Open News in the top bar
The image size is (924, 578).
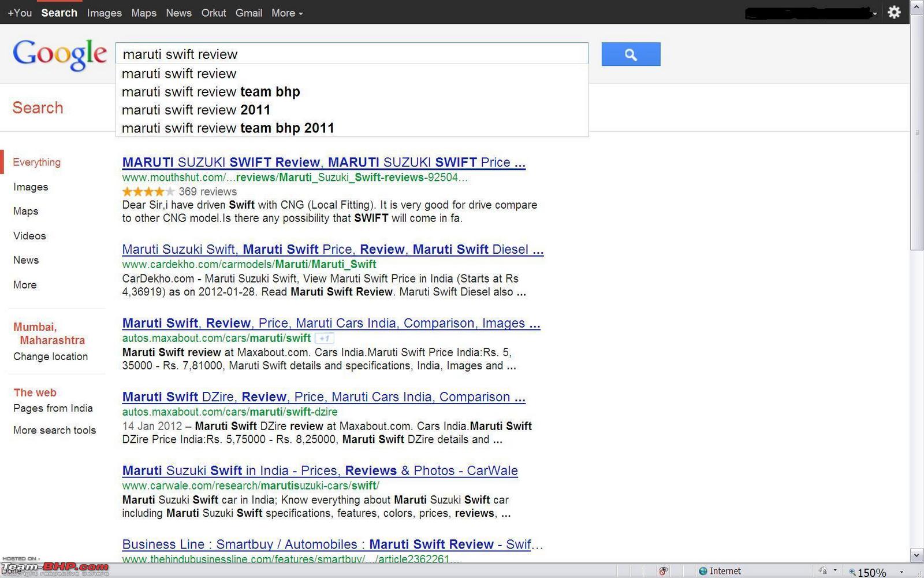[178, 13]
